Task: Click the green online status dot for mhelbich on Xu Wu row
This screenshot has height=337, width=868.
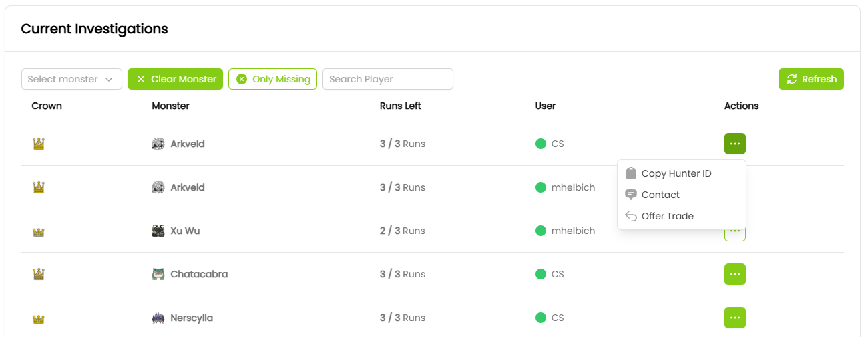Action: point(541,231)
